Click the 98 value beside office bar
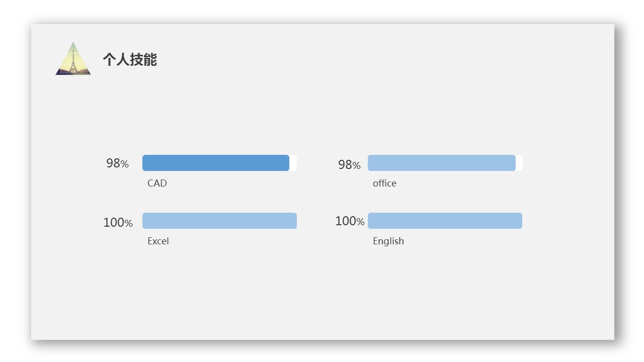644x362 pixels. tap(345, 165)
